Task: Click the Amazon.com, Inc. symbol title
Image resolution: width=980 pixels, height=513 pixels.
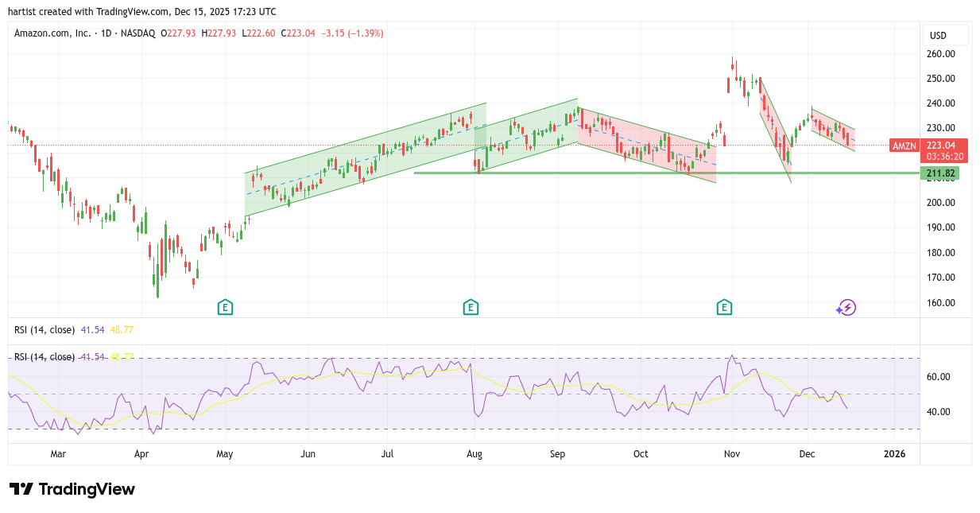Action: point(52,33)
